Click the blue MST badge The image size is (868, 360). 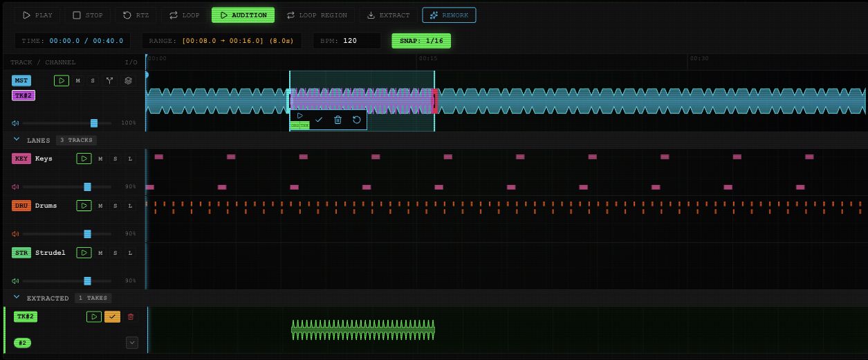click(21, 81)
